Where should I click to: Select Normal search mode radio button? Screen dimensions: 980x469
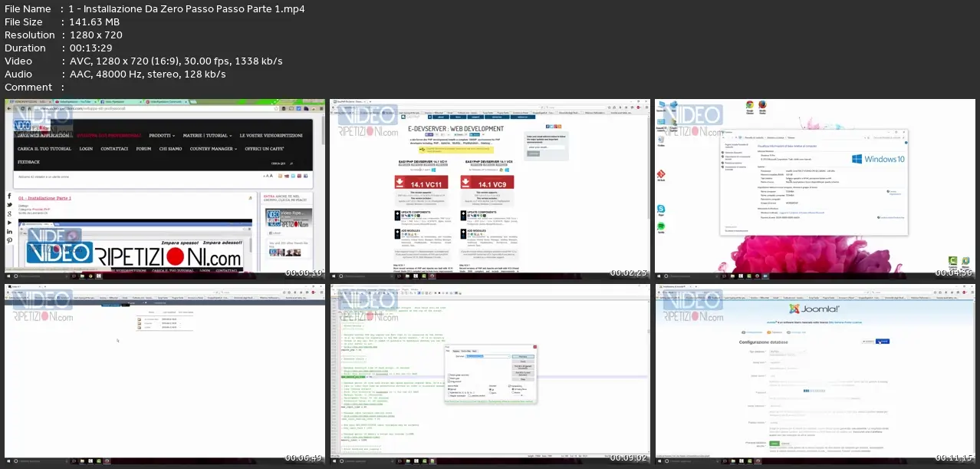point(449,389)
